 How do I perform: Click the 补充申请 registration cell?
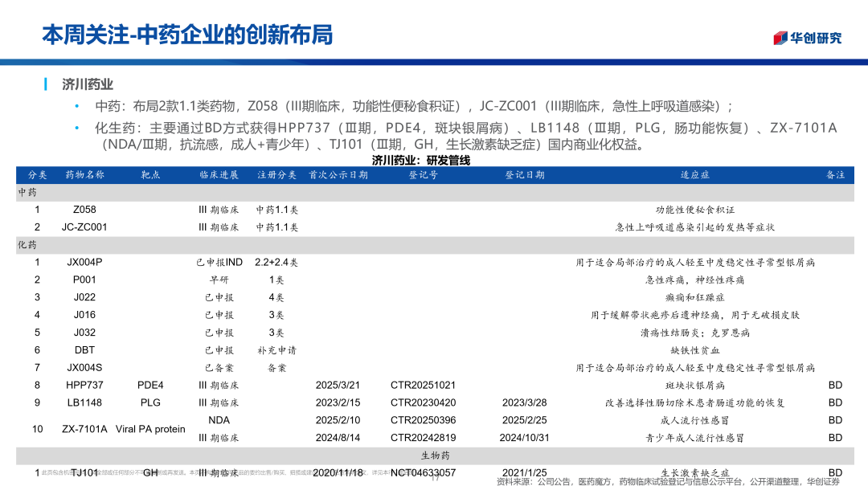click(x=276, y=350)
